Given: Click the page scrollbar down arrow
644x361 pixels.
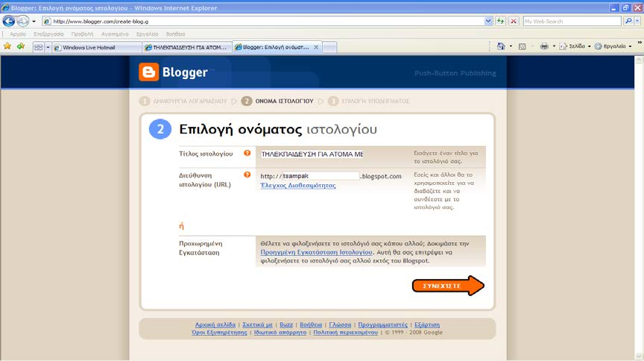Looking at the screenshot, I should pos(639,357).
